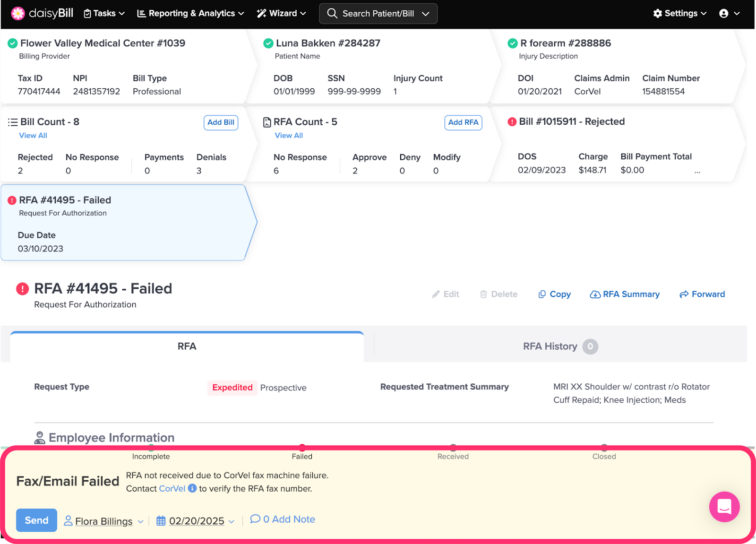Screen dimensions: 756x544
Task: Click the Received status step marker
Action: pos(453,447)
